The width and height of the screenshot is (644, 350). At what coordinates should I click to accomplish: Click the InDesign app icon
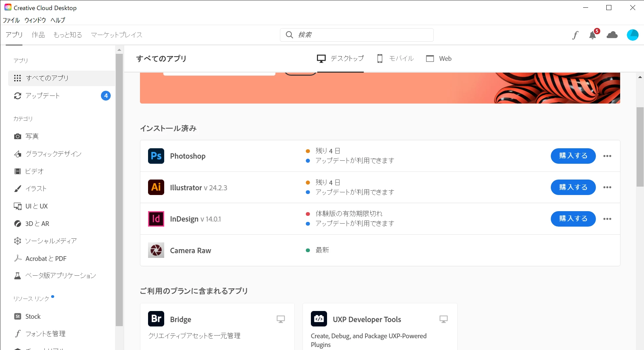point(156,219)
